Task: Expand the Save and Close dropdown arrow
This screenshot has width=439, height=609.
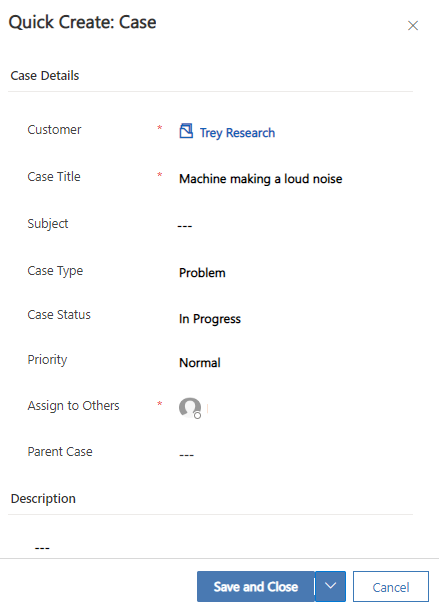Action: click(x=330, y=586)
